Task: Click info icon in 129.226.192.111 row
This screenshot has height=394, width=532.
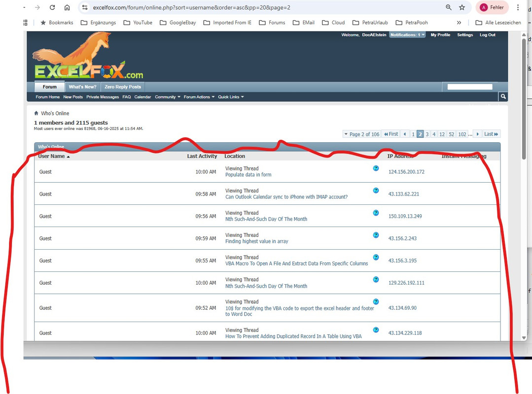Action: tap(376, 279)
